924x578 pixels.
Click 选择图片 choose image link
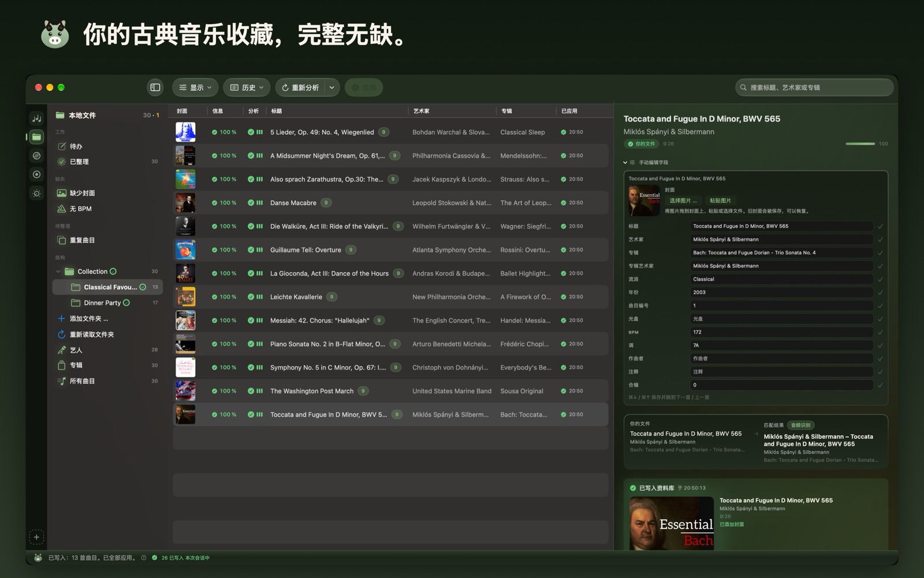point(683,201)
